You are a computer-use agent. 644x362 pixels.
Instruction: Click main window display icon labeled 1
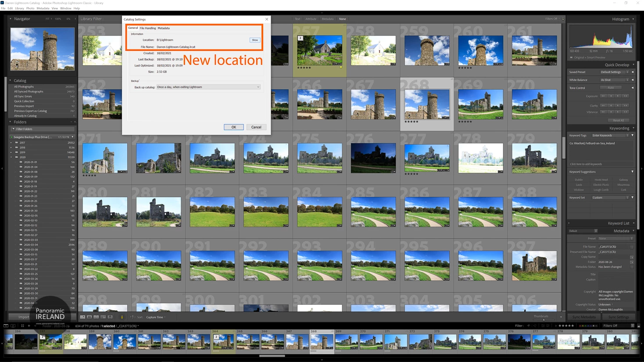tap(6, 326)
